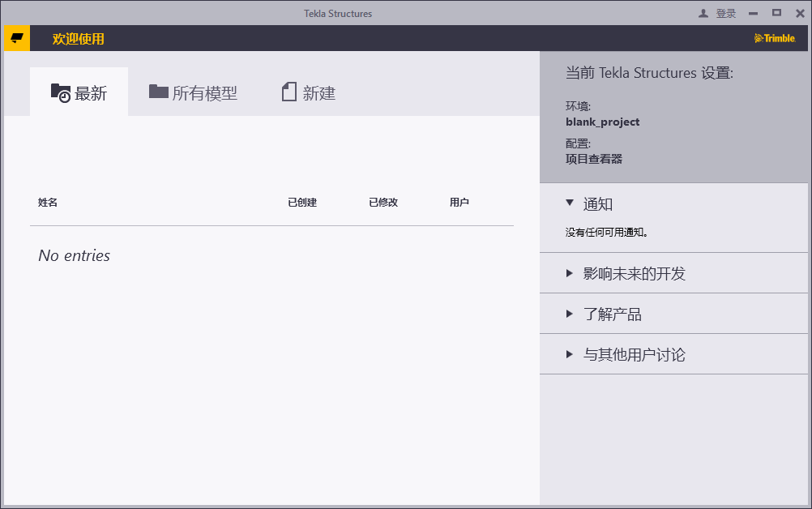Click the 项目查看器 configuration value
812x509 pixels.
[x=594, y=159]
